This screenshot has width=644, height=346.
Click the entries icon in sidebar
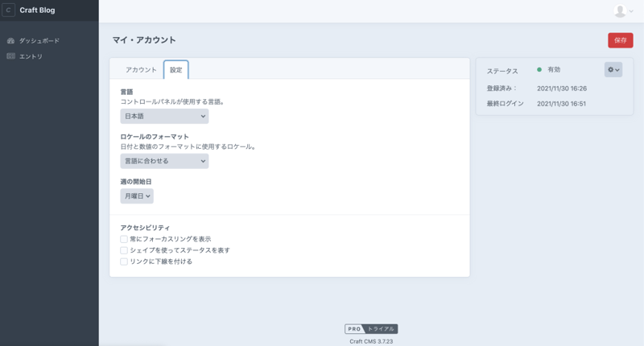(10, 56)
